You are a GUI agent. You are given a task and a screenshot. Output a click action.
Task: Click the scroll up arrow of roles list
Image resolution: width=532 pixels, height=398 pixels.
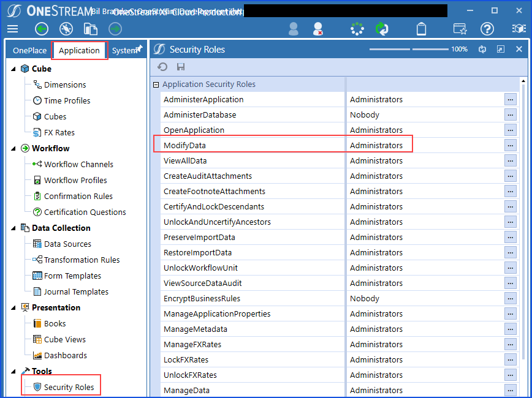(523, 81)
